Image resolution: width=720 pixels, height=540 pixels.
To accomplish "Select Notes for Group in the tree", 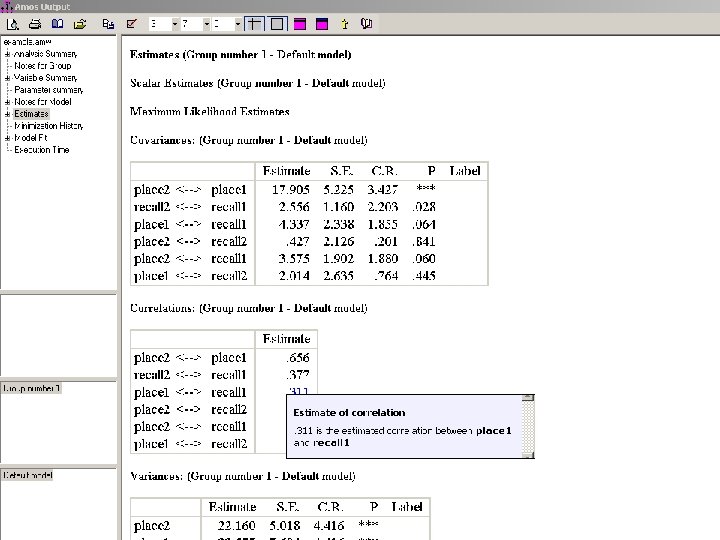I will (43, 66).
